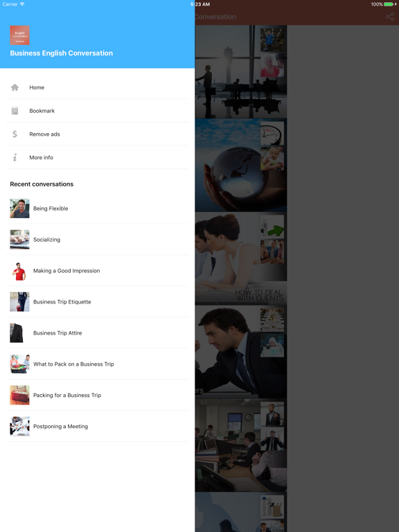399x532 pixels.
Task: Open Business Trip Attire conversation
Action: pyautogui.click(x=98, y=332)
